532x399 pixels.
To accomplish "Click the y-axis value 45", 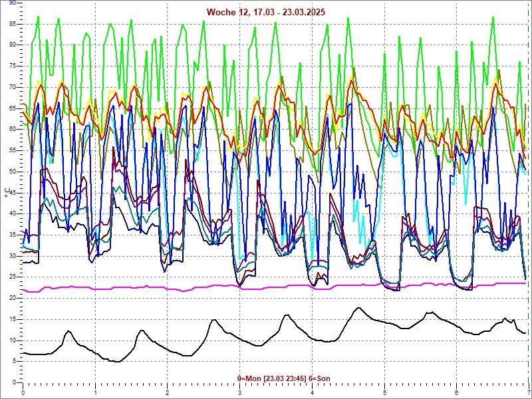I will (x=12, y=193).
